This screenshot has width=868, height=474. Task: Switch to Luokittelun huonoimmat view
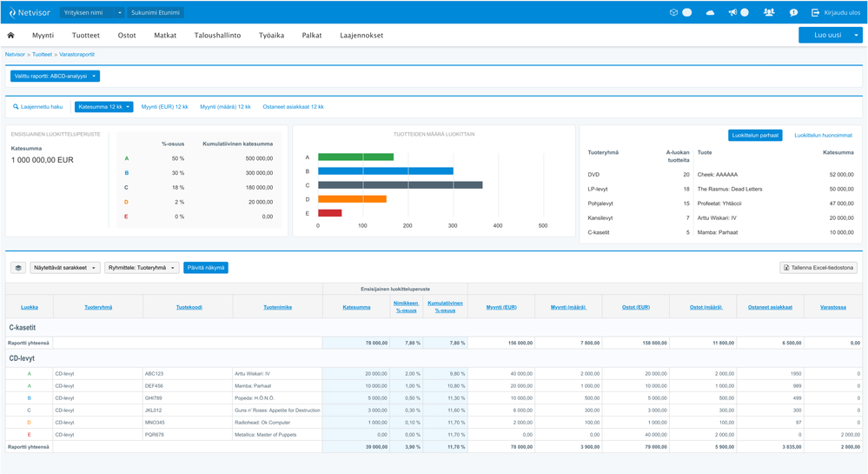coord(822,136)
